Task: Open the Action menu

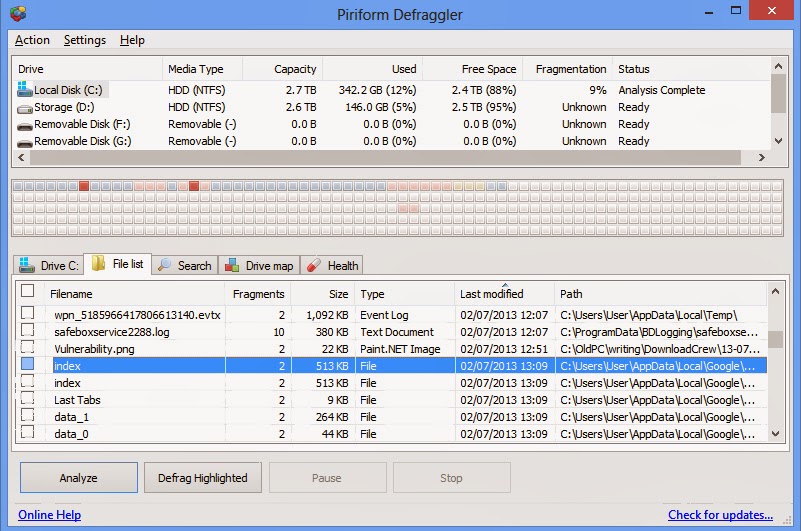Action: [32, 40]
